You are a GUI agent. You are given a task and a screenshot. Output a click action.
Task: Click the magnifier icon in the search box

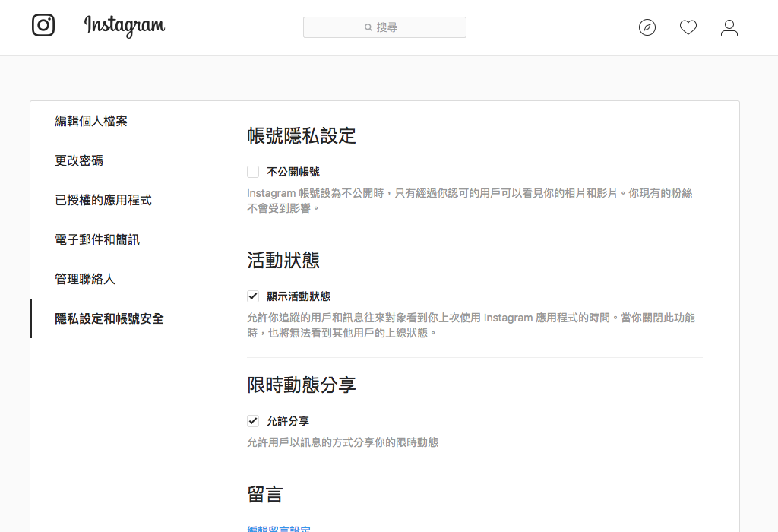[x=368, y=27]
